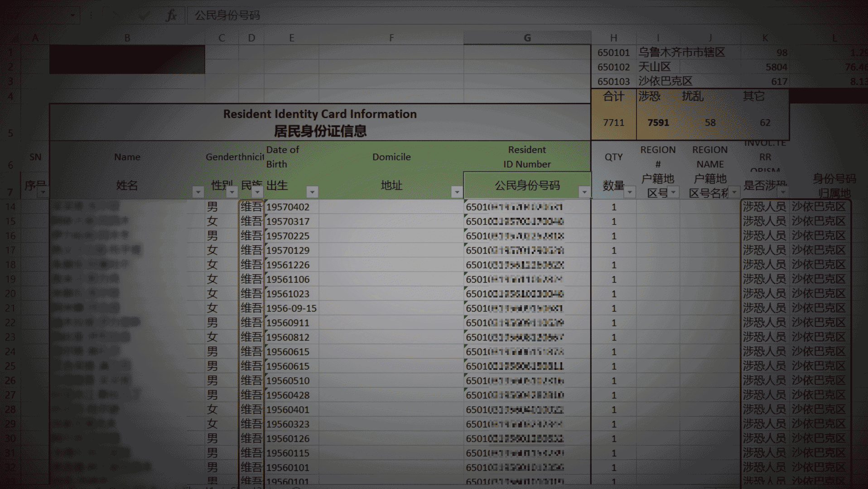This screenshot has height=489, width=868.
Task: Open the filter button on 数量 column
Action: point(630,193)
